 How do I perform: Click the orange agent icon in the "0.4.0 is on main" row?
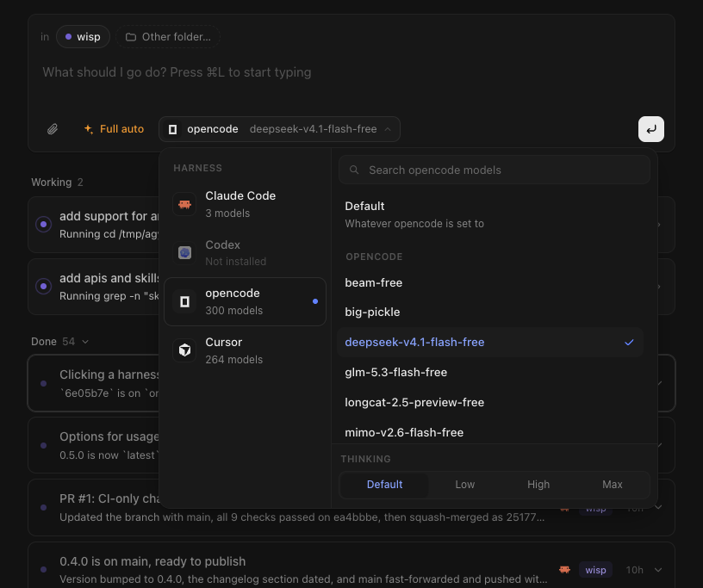(564, 570)
